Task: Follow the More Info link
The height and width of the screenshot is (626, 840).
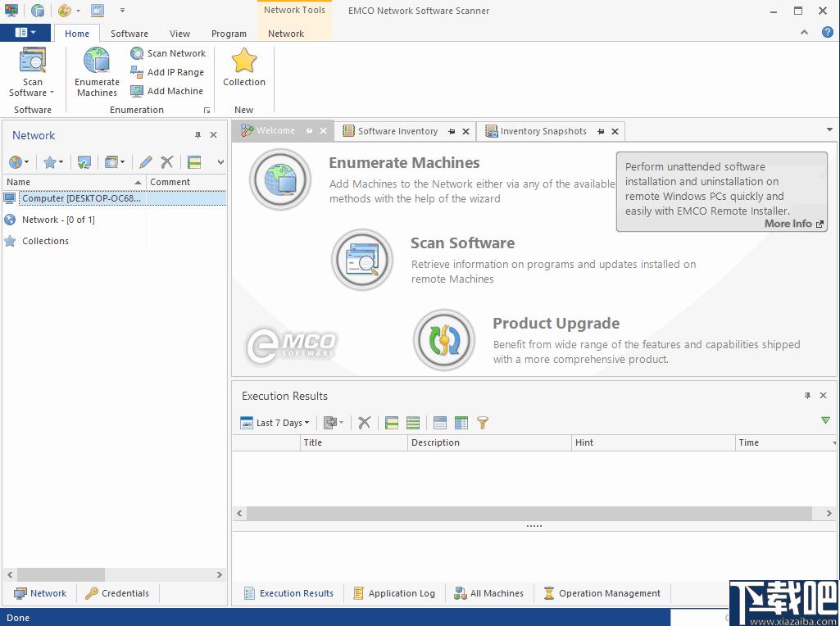Action: click(793, 224)
